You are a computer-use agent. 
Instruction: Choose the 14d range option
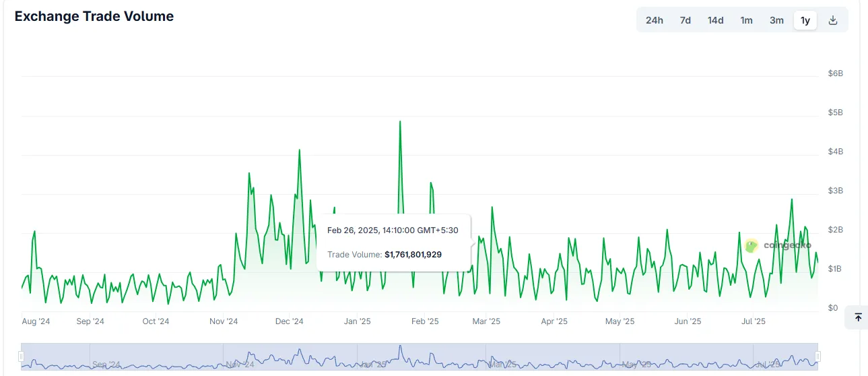[715, 20]
